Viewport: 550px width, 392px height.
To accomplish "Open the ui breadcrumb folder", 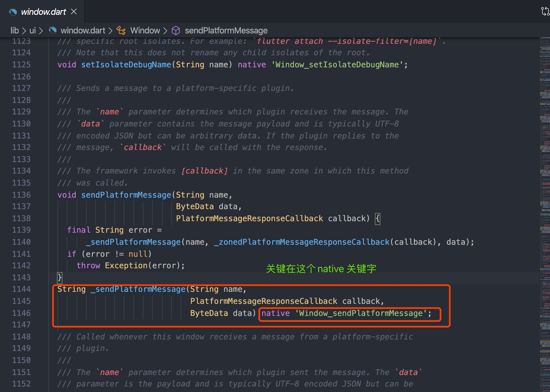I will tap(33, 30).
